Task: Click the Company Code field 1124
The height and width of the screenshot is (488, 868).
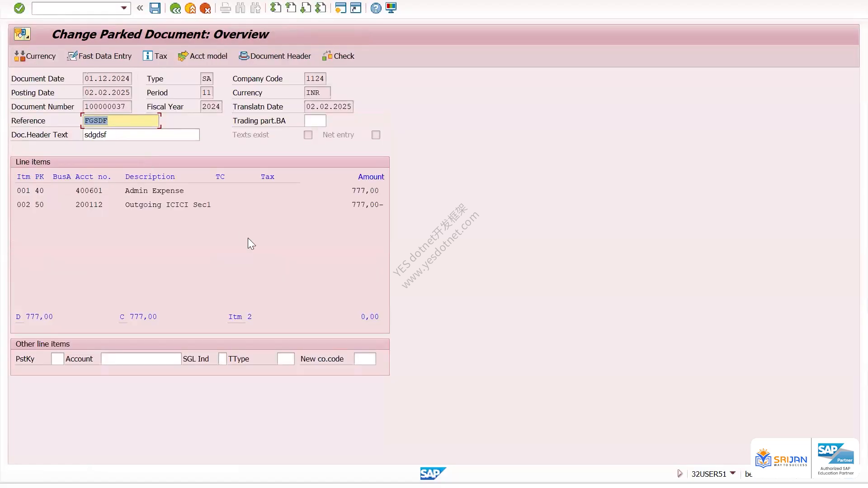Action: click(315, 79)
